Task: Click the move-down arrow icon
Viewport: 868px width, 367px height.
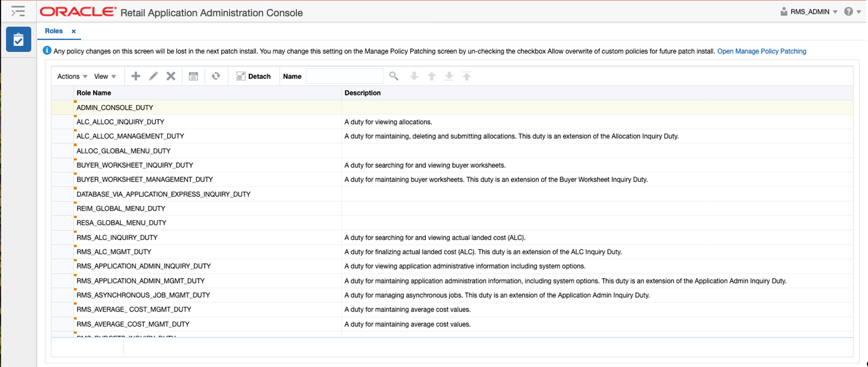Action: click(414, 76)
